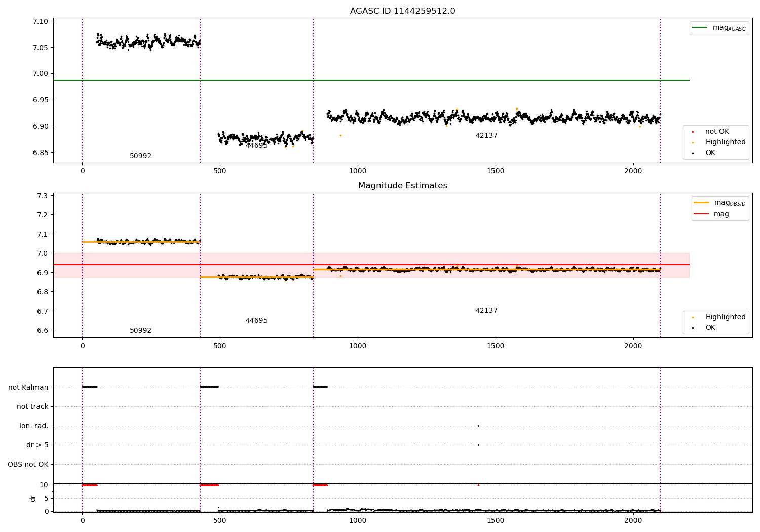Click the 7.05 y-axis tick in the top plot
The image size is (760, 532).
[41, 48]
